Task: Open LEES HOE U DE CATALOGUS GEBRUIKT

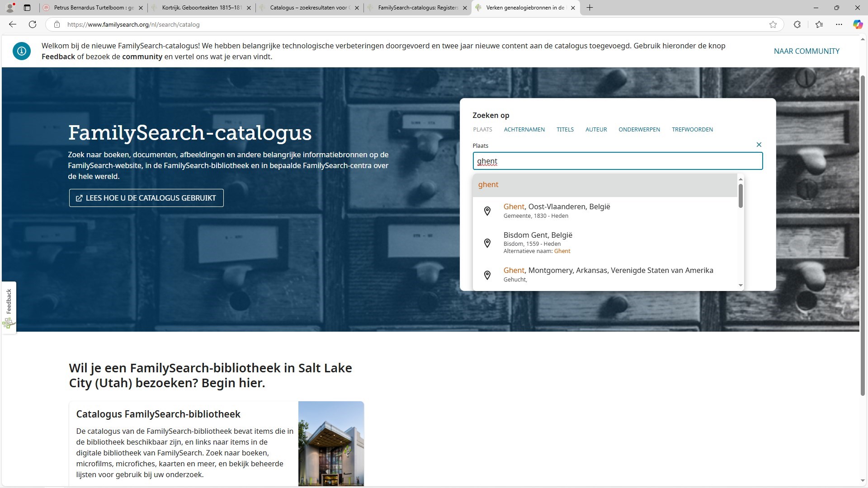Action: tap(146, 198)
